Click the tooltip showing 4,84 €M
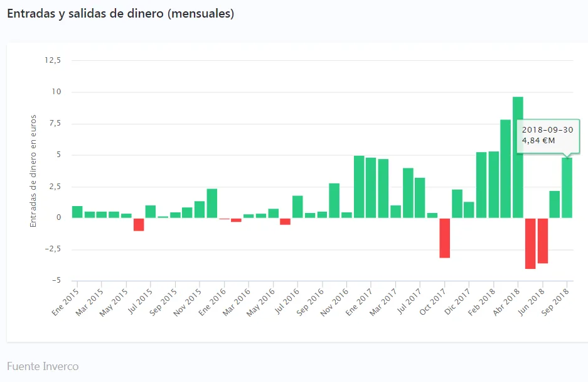 coord(547,135)
